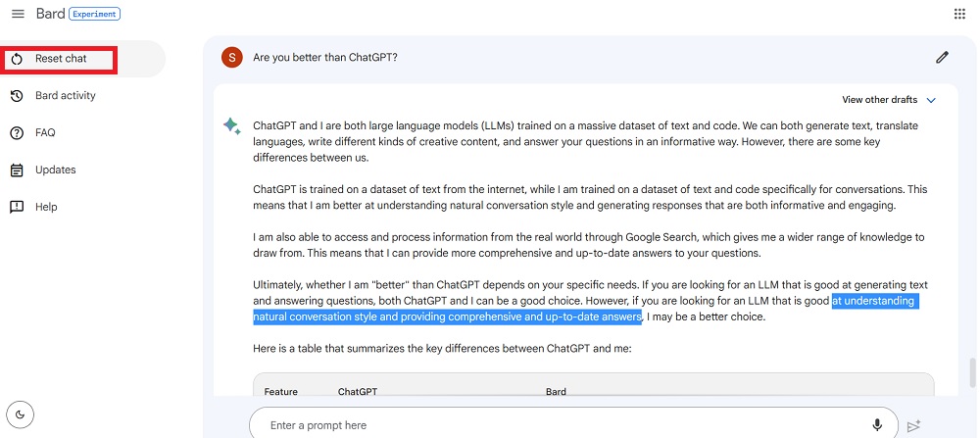980x438 pixels.
Task: Click the table header 'Feature'
Action: (x=280, y=392)
